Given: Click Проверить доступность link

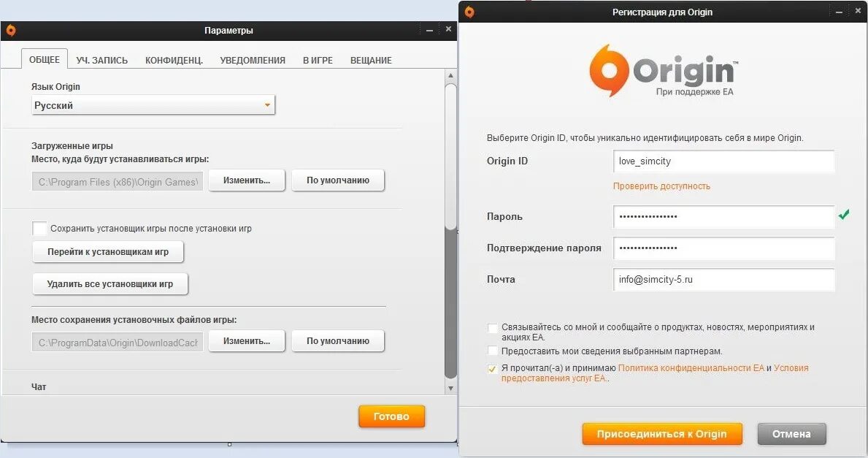Looking at the screenshot, I should (x=661, y=186).
